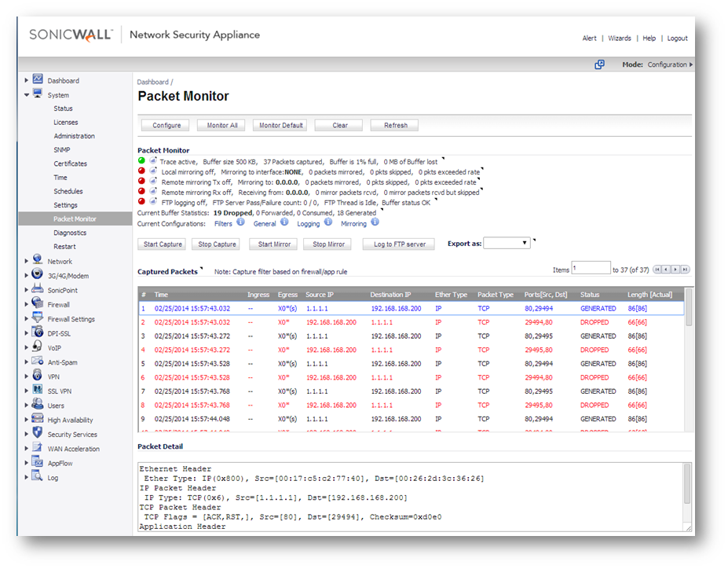
Task: Collapse the System tree section
Action: coord(26,95)
